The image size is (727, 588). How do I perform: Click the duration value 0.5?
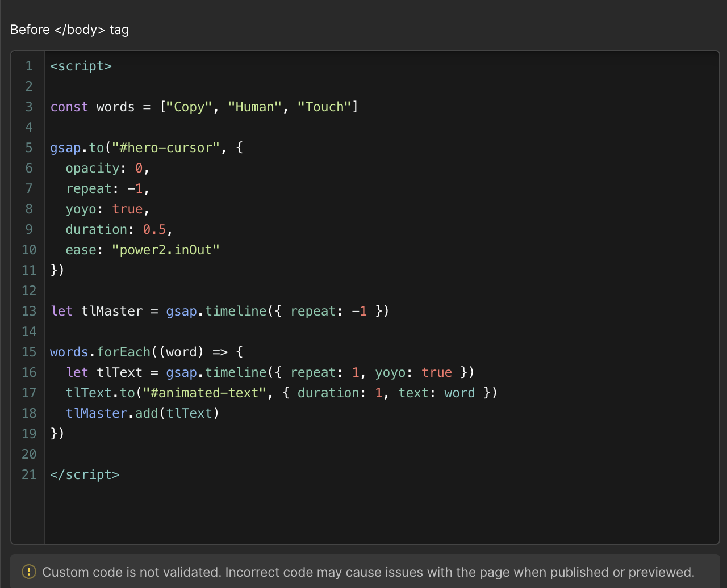click(154, 229)
